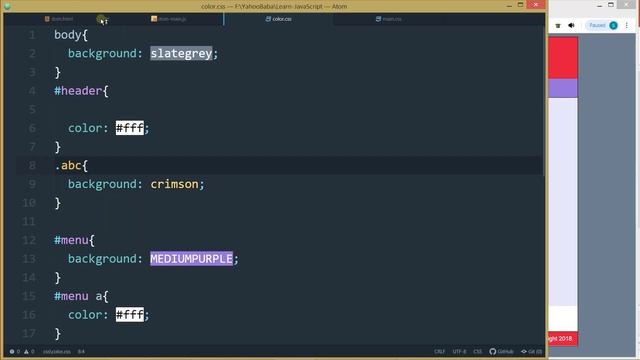Screen dimensions: 640x360
Task: Open the dom-main.js tab
Action: pos(169,19)
